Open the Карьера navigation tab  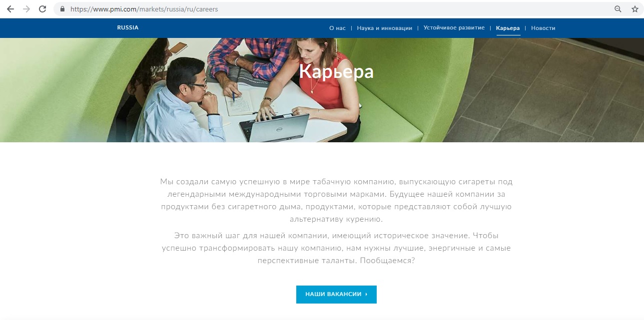(508, 28)
